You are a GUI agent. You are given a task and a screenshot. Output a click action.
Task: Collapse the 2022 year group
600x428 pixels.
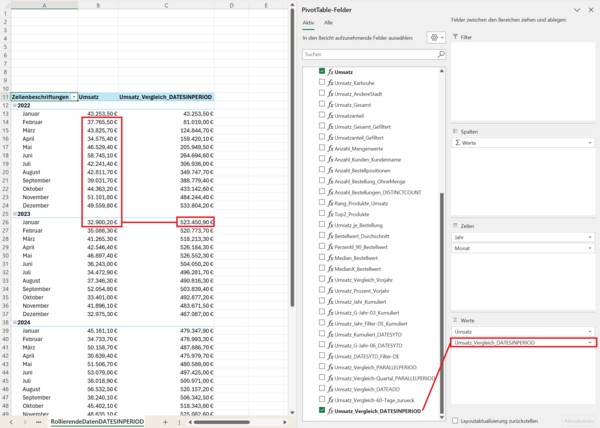pyautogui.click(x=16, y=105)
